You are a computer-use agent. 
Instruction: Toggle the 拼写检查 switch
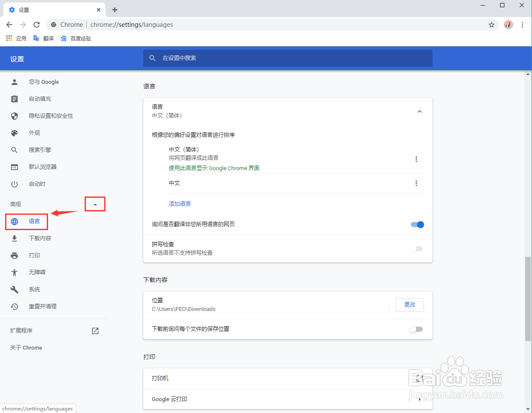[416, 249]
